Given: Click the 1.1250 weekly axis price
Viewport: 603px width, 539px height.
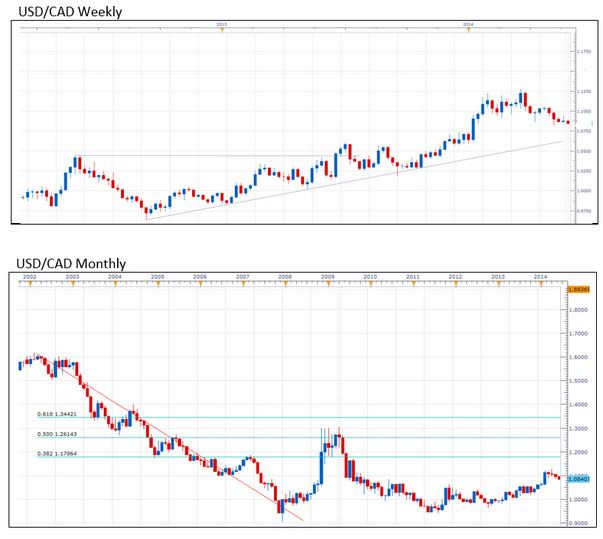Looking at the screenshot, I should [584, 91].
